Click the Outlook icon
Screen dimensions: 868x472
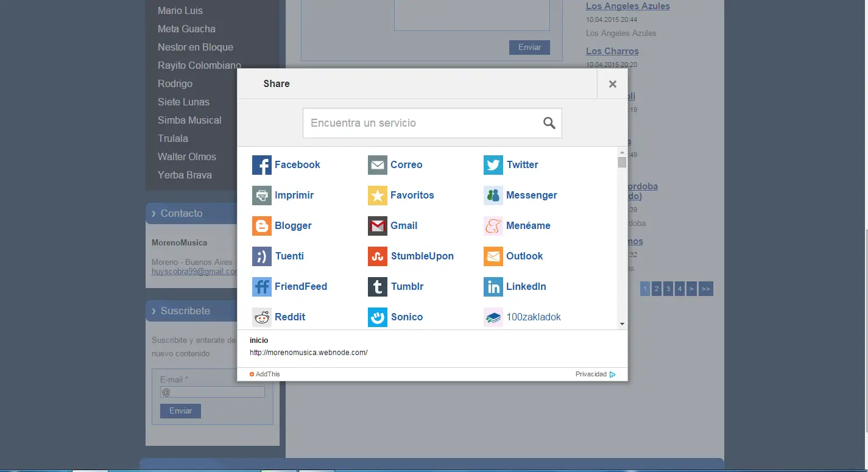pyautogui.click(x=493, y=256)
